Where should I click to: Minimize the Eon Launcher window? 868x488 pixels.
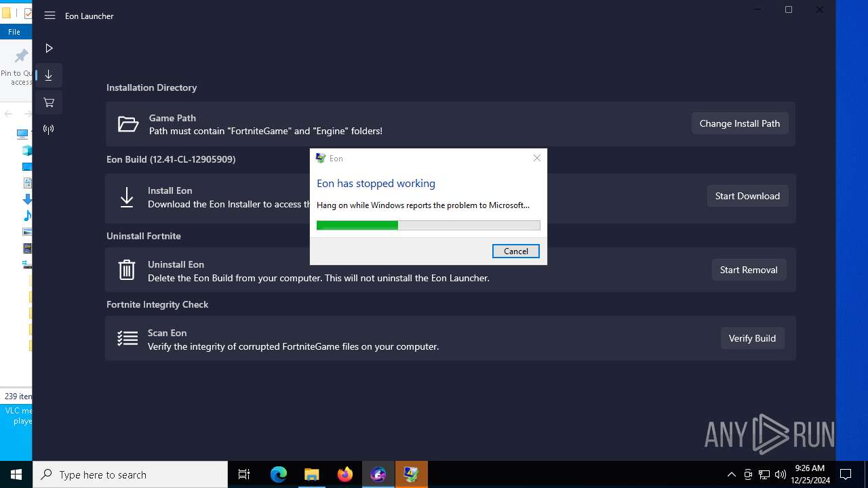point(757,9)
